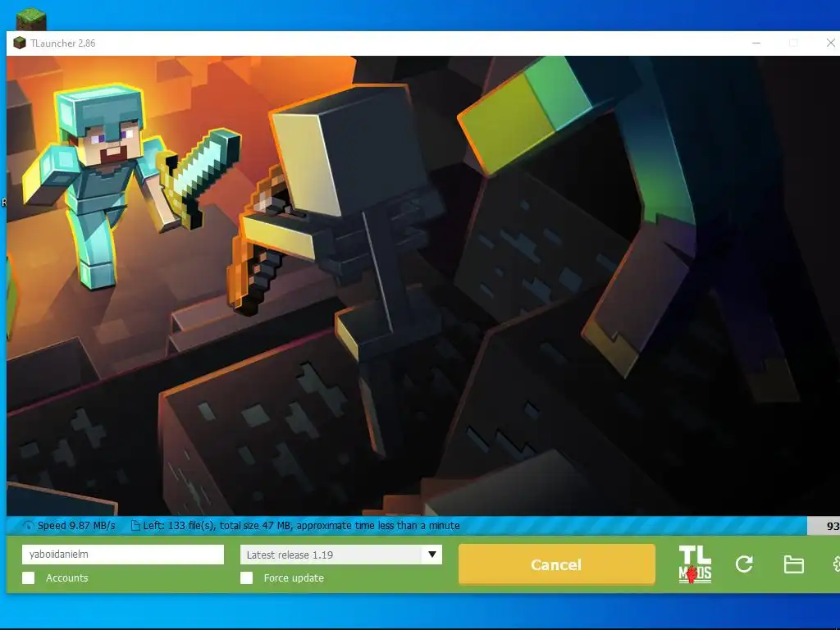The image size is (840, 630).
Task: Click the Force update label
Action: (294, 577)
